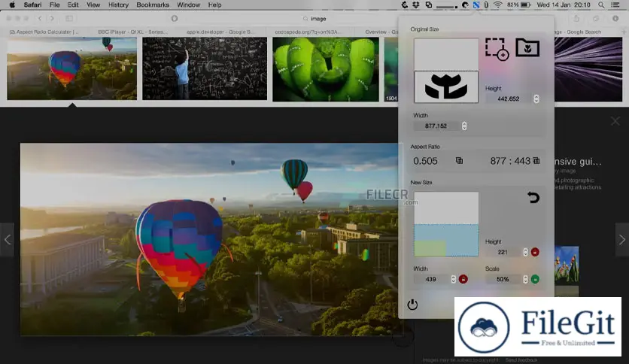Edit the New Size Height field 221
This screenshot has width=629, height=364.
click(x=503, y=252)
